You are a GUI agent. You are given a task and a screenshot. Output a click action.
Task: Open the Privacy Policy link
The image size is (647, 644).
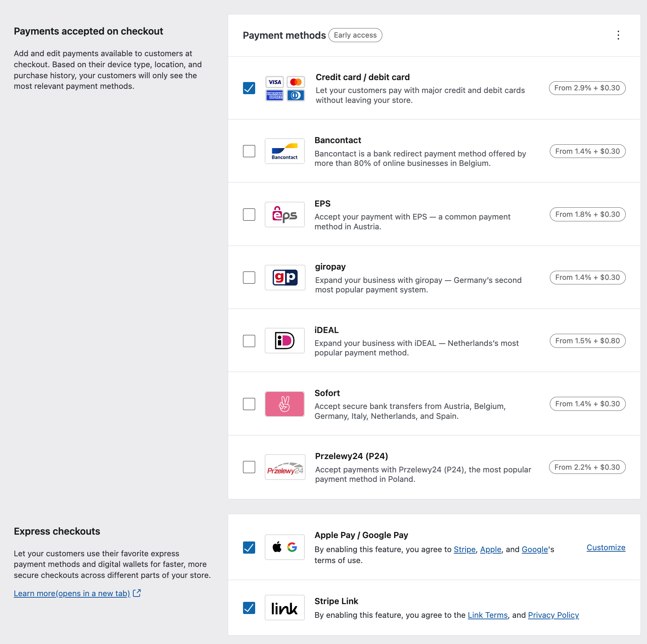(x=553, y=615)
